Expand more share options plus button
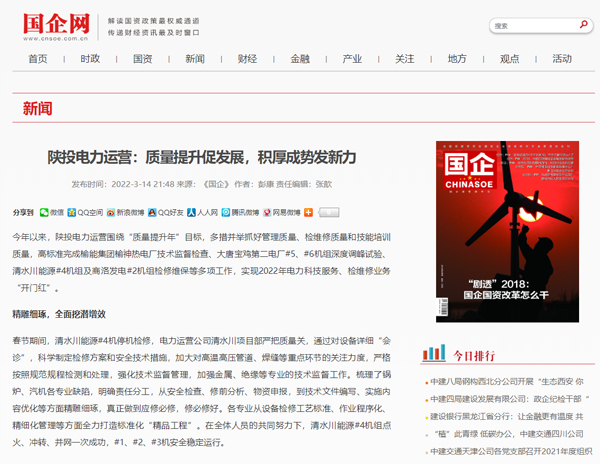Viewport: 600px width, 464px height. 309,212
